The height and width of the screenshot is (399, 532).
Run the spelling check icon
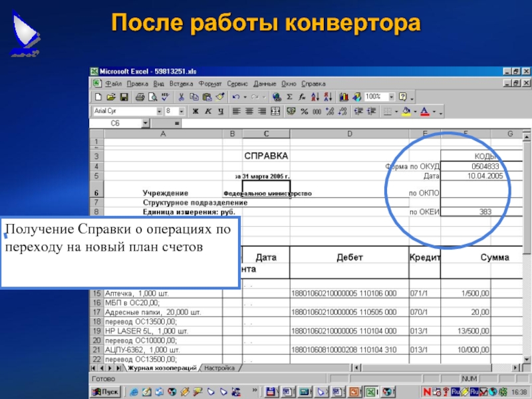(166, 97)
